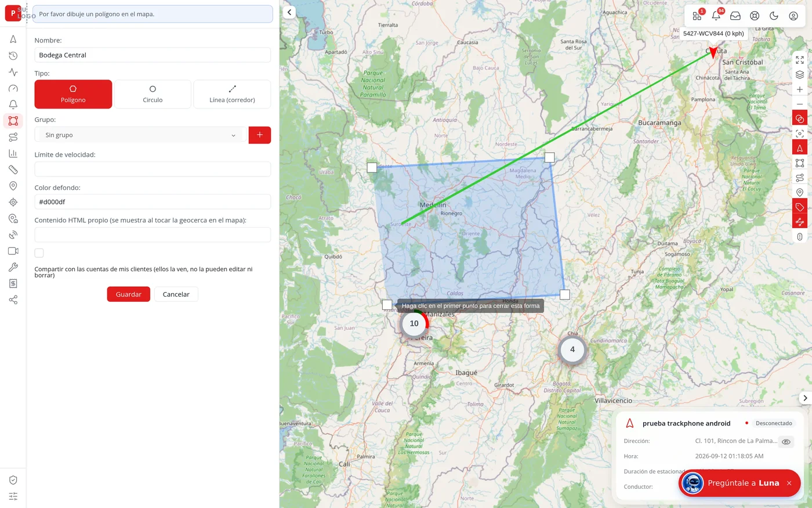Click the Nombre field containing Bodega Central
This screenshot has height=508, width=812.
pyautogui.click(x=153, y=55)
